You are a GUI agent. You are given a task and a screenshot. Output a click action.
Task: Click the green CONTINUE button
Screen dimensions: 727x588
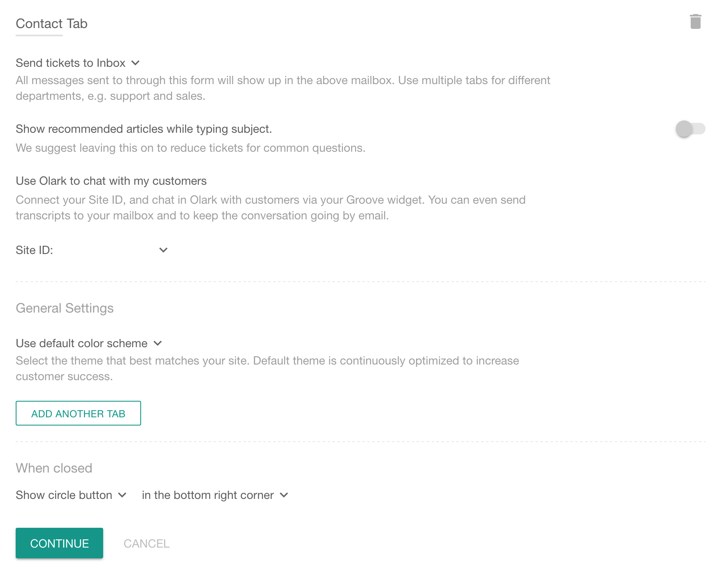click(59, 543)
